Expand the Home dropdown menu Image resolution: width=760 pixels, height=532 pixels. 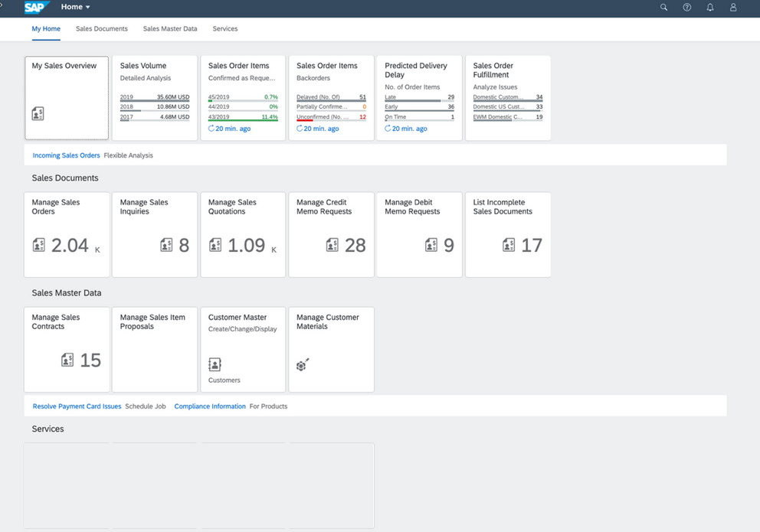[76, 7]
